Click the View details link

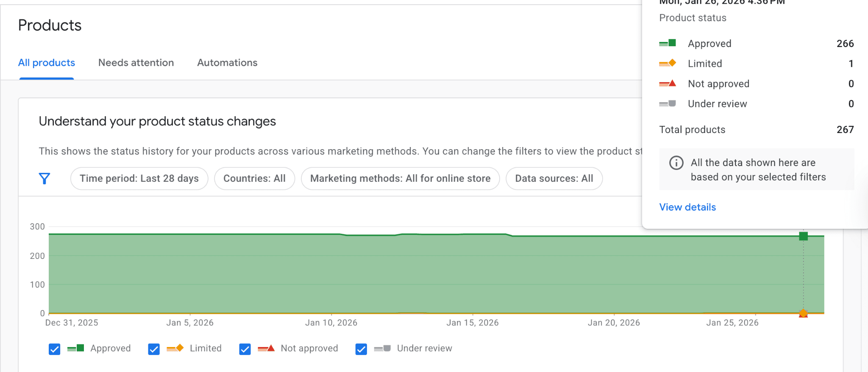coord(687,207)
